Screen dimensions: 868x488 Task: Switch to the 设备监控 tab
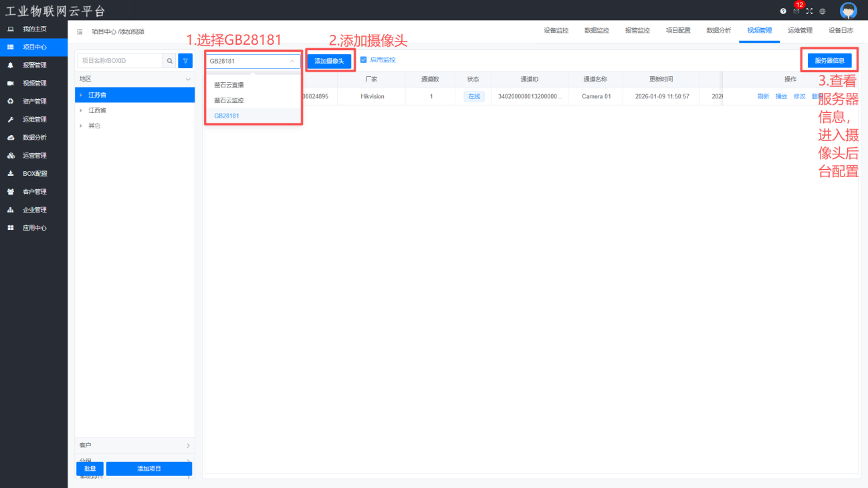tap(556, 31)
